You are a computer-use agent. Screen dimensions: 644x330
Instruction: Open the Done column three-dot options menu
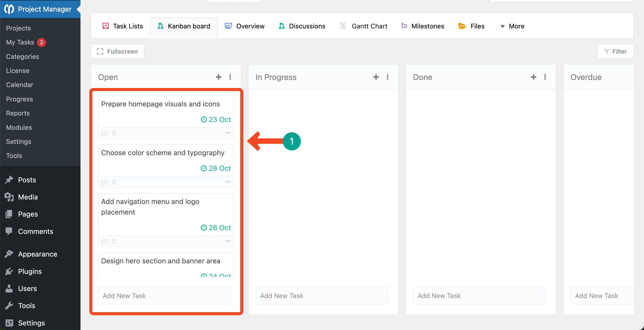pyautogui.click(x=545, y=77)
